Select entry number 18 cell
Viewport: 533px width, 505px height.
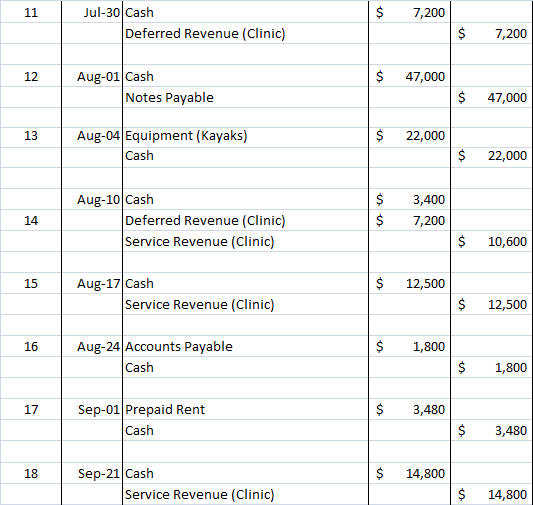tap(31, 473)
